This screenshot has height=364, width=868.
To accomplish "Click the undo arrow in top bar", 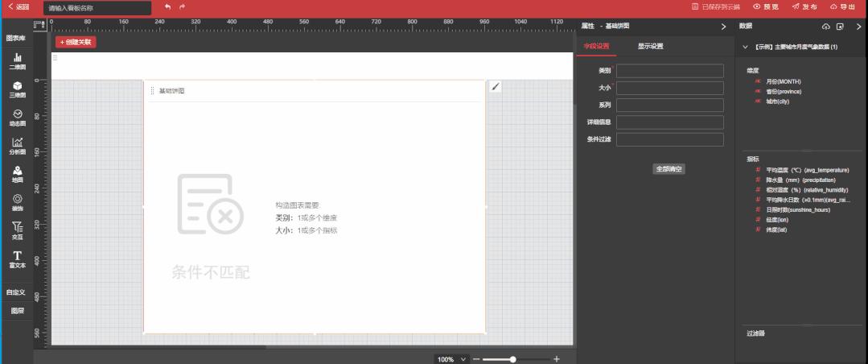I will [168, 6].
